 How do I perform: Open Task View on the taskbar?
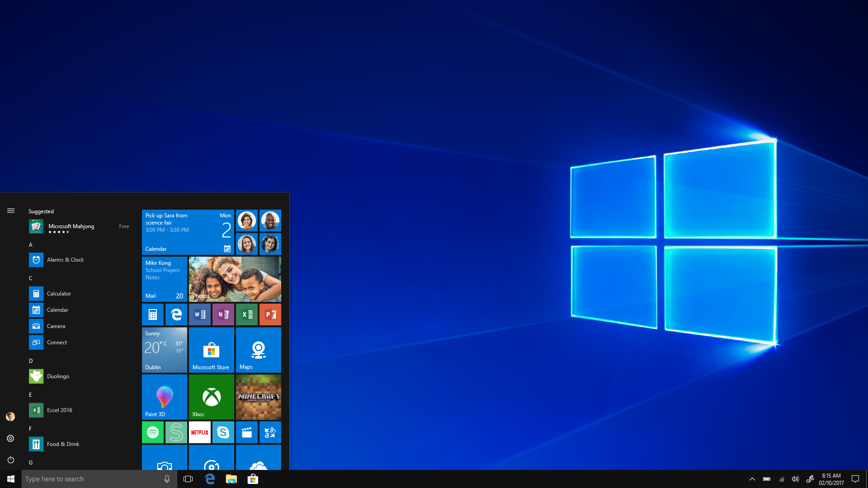[x=188, y=479]
